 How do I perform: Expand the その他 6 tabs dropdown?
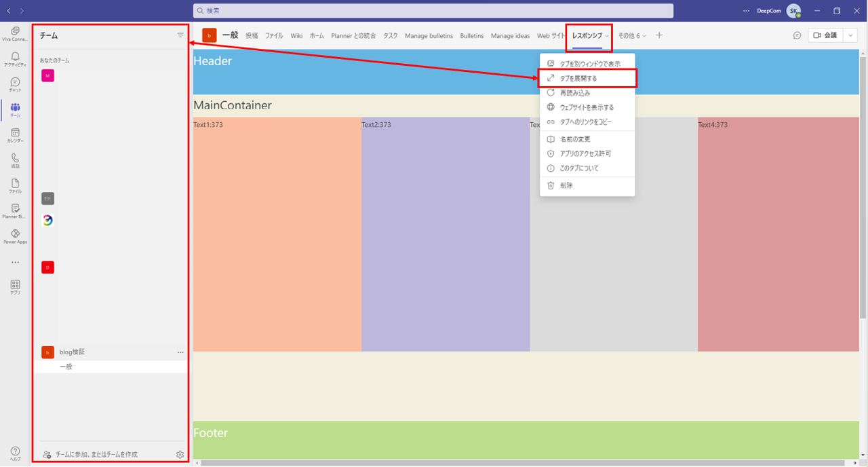click(632, 35)
